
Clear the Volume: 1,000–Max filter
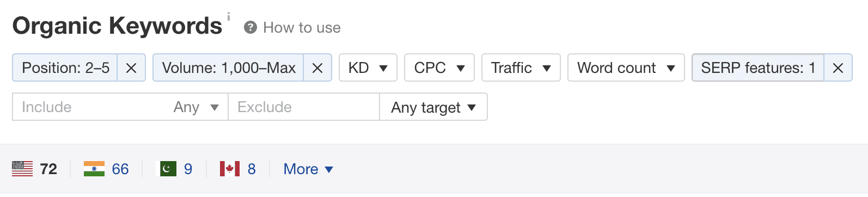[x=317, y=67]
